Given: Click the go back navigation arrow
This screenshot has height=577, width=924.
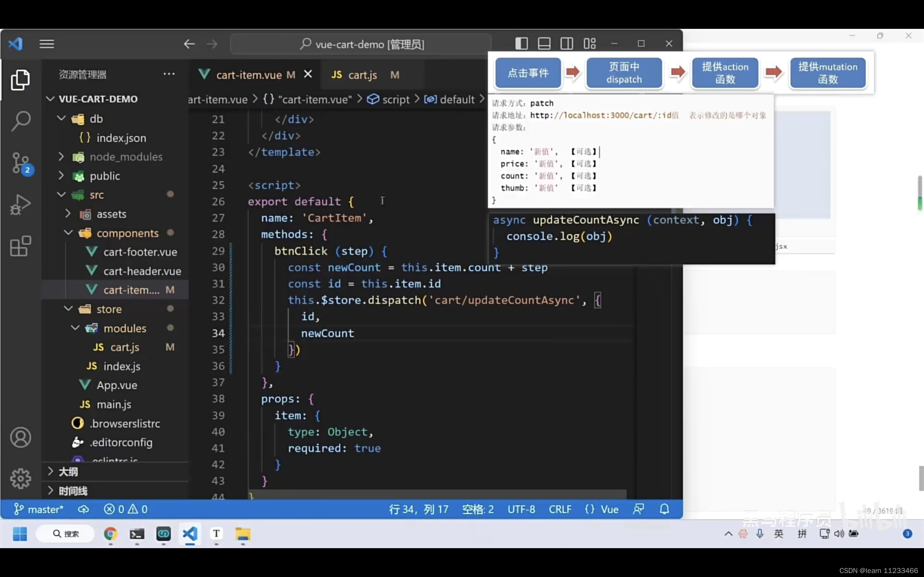Looking at the screenshot, I should point(189,44).
